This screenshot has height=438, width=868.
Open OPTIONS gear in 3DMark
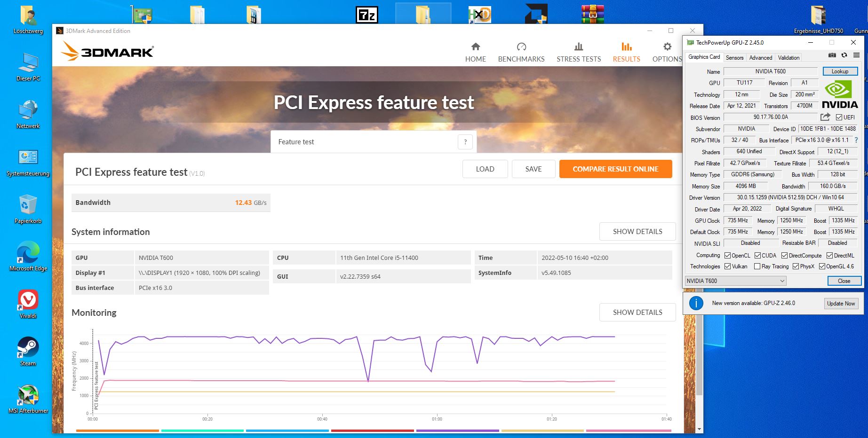pyautogui.click(x=667, y=52)
